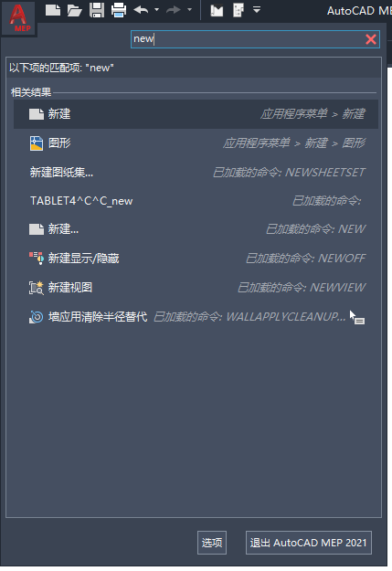Select the 新建显示/隐藏 NEWOFF command
Viewport: 392px width, 571px height.
point(196,259)
